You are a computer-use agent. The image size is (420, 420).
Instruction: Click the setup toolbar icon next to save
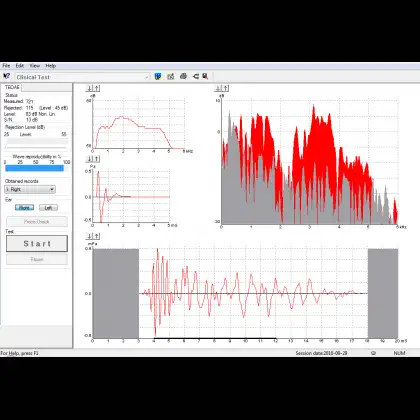pos(171,77)
